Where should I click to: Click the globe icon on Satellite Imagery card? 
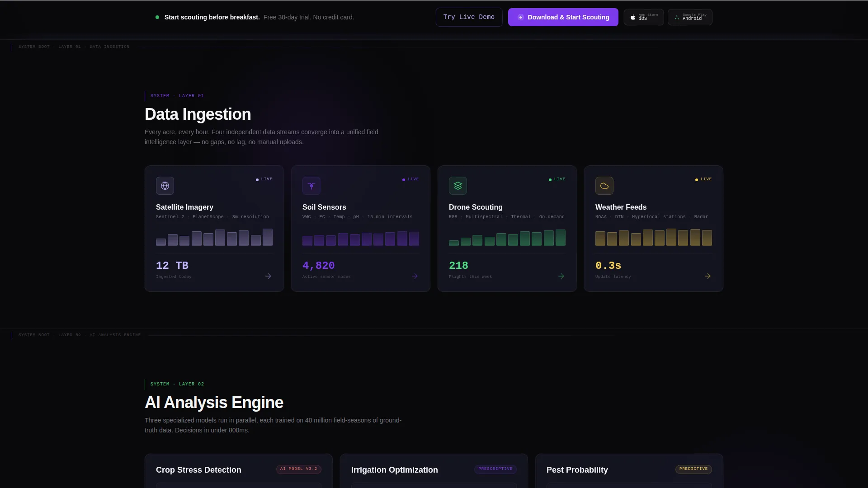165,186
